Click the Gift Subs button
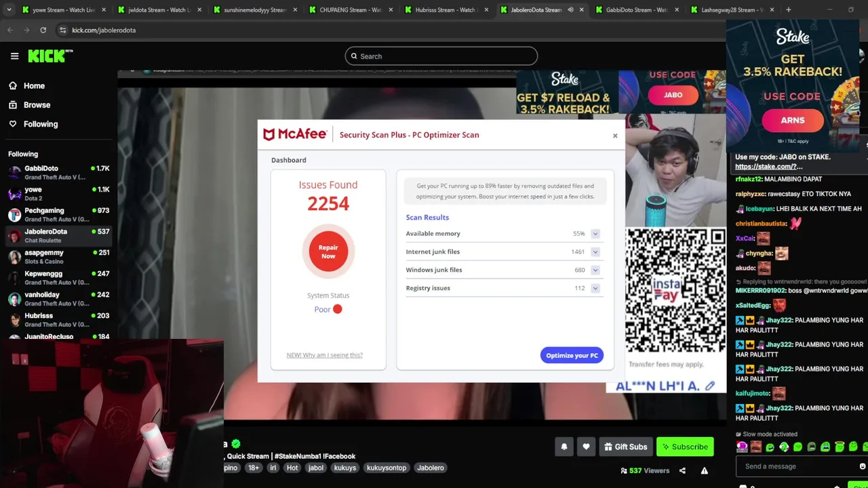 point(625,447)
